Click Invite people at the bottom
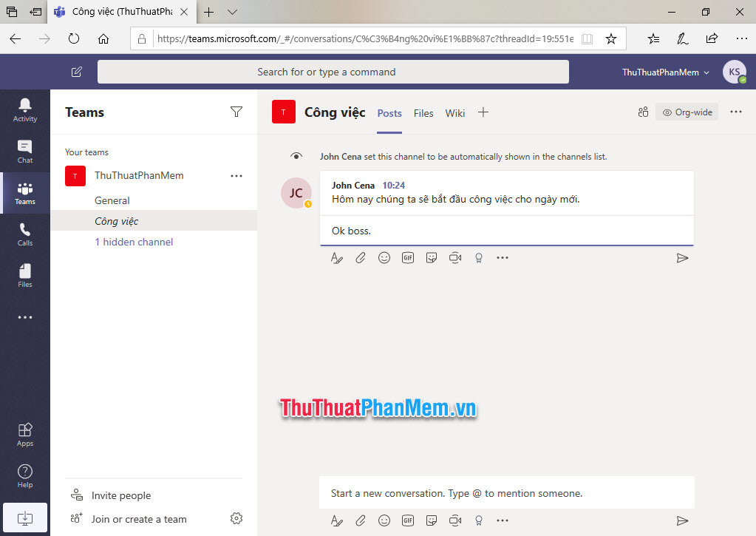The height and width of the screenshot is (536, 756). tap(120, 495)
